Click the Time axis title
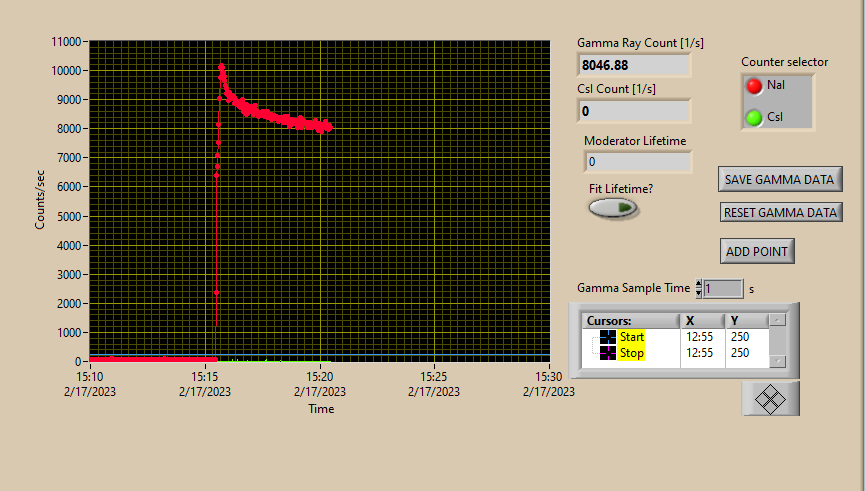The height and width of the screenshot is (491, 865). pyautogui.click(x=321, y=409)
